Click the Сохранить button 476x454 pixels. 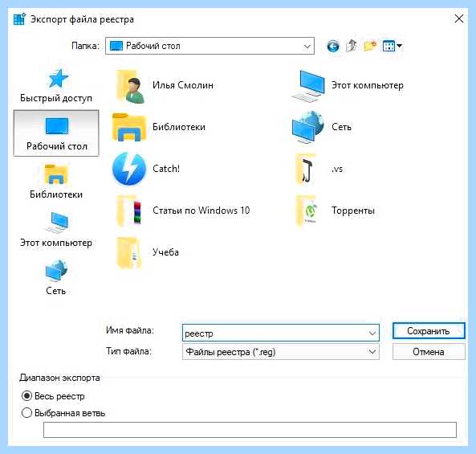(x=429, y=331)
